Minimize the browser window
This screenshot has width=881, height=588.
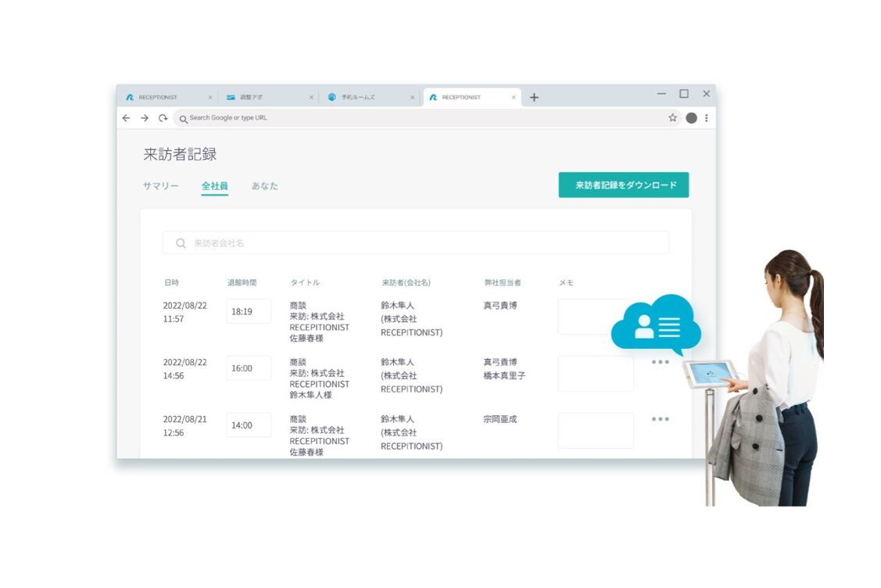click(x=661, y=94)
